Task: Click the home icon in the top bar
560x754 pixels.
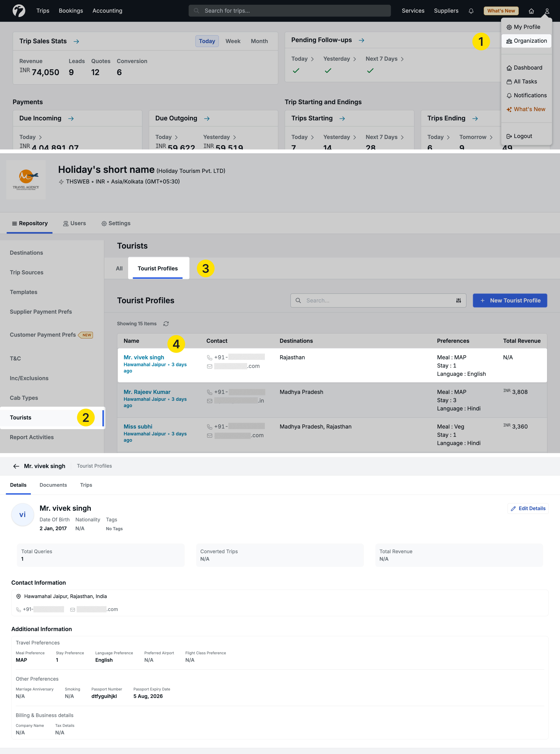Action: click(x=531, y=11)
